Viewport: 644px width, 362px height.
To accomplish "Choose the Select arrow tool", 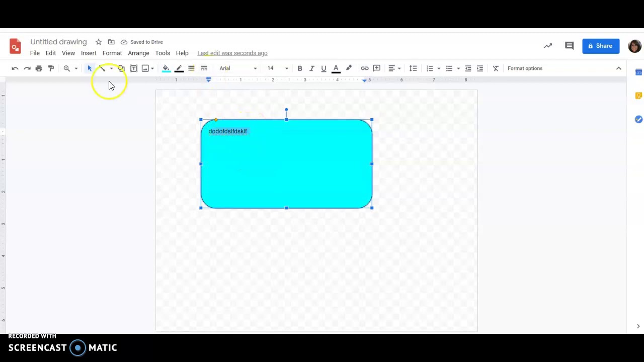I will (90, 68).
